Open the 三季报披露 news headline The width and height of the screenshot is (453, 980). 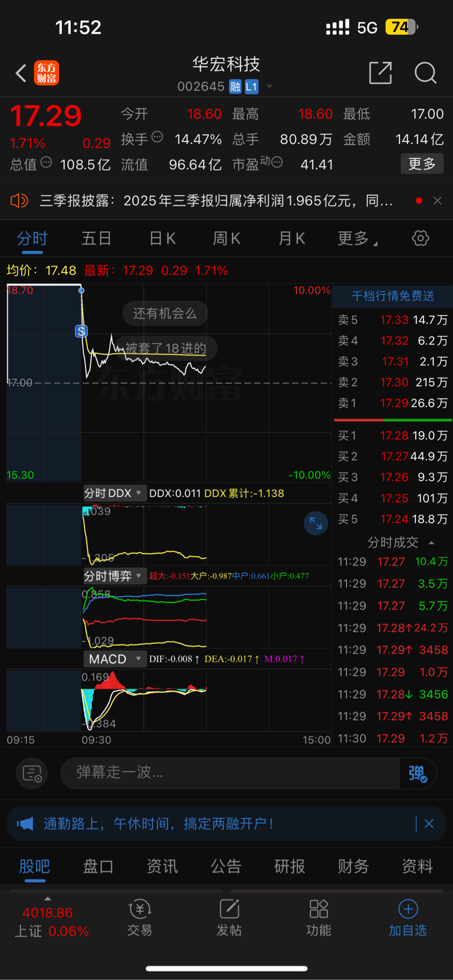[216, 200]
